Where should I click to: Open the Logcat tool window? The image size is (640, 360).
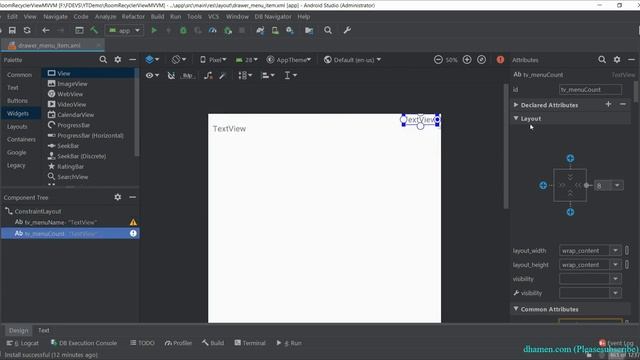[22, 343]
